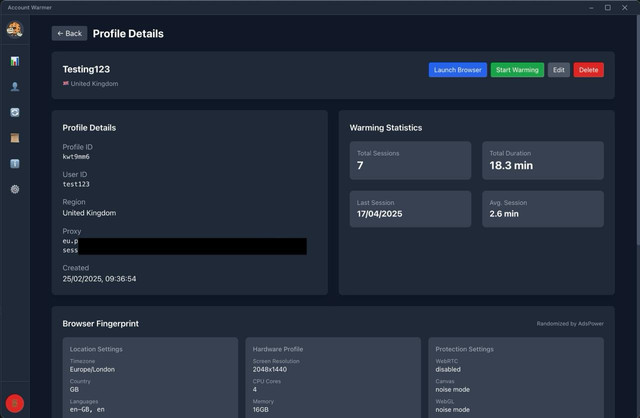The image size is (640, 418).
Task: Click the Last Session date 17/04/2025
Action: coord(380,214)
